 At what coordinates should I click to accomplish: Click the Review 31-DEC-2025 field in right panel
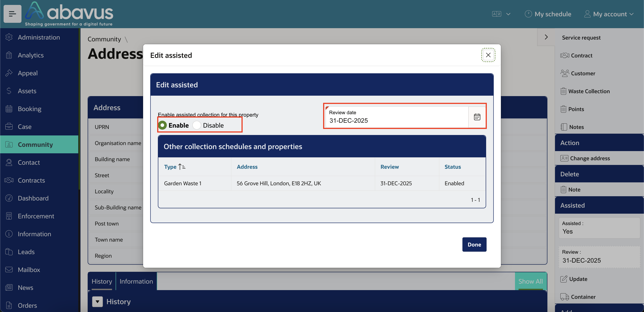point(599,257)
